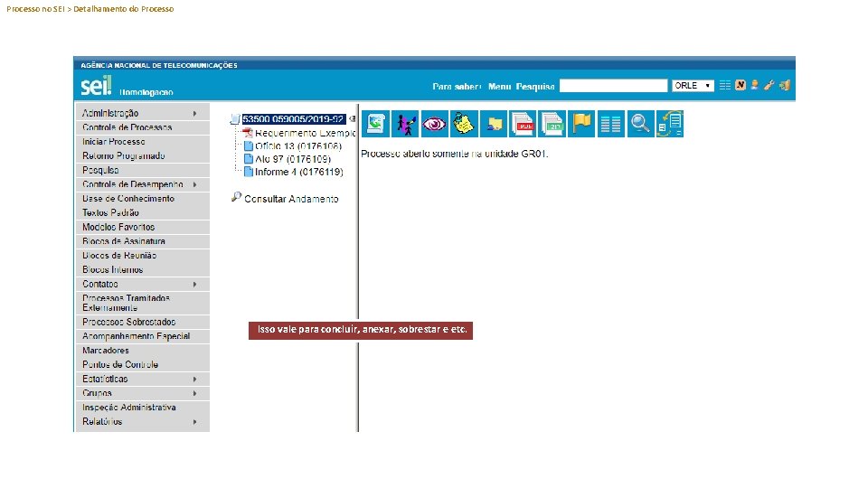Open Ato 97 (0176109) document
Screen dimensions: 868x488
[293, 159]
